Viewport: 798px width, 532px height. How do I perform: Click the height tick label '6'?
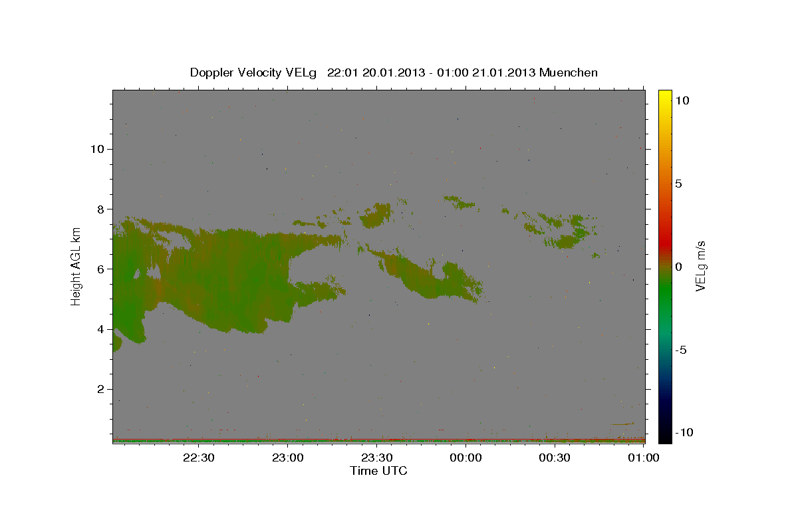101,269
